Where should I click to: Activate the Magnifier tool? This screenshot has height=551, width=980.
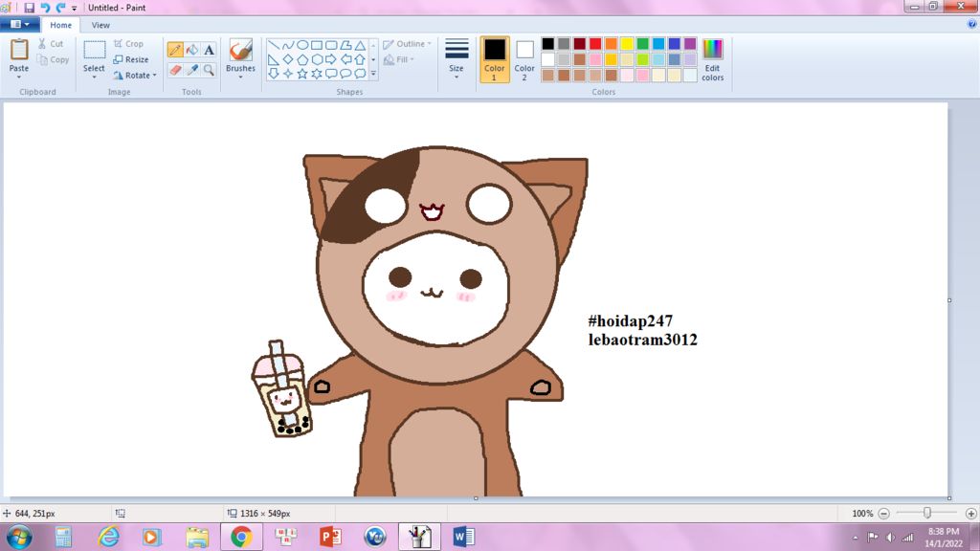tap(209, 70)
